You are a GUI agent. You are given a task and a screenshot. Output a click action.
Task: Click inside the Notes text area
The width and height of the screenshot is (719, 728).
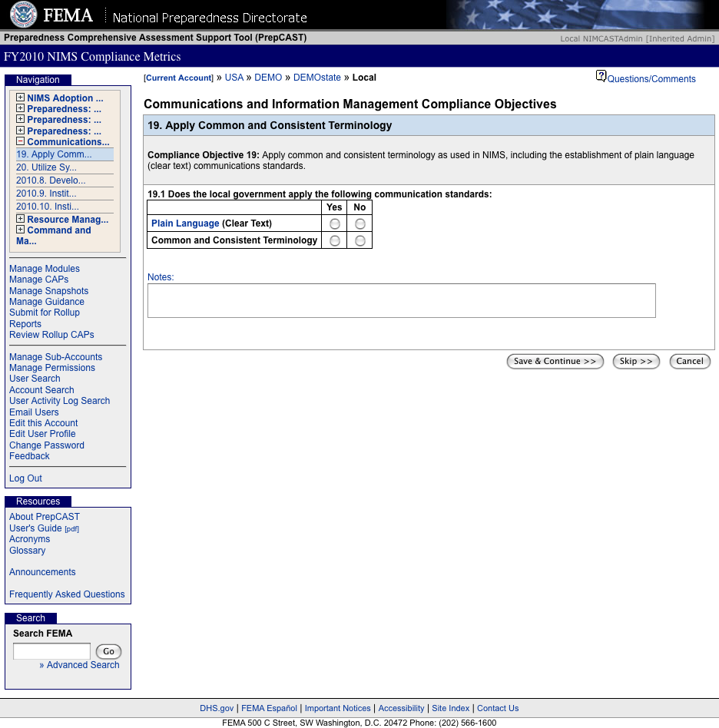[x=401, y=300]
